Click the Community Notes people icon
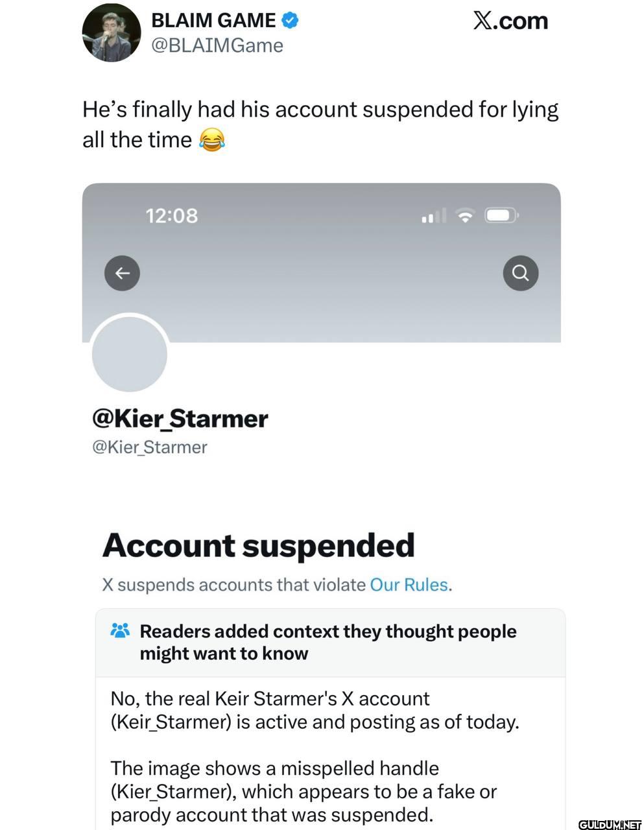 [x=120, y=630]
